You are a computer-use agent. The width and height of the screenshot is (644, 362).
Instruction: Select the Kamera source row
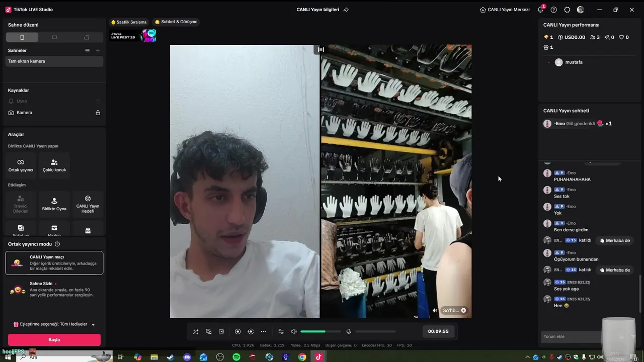[54, 113]
